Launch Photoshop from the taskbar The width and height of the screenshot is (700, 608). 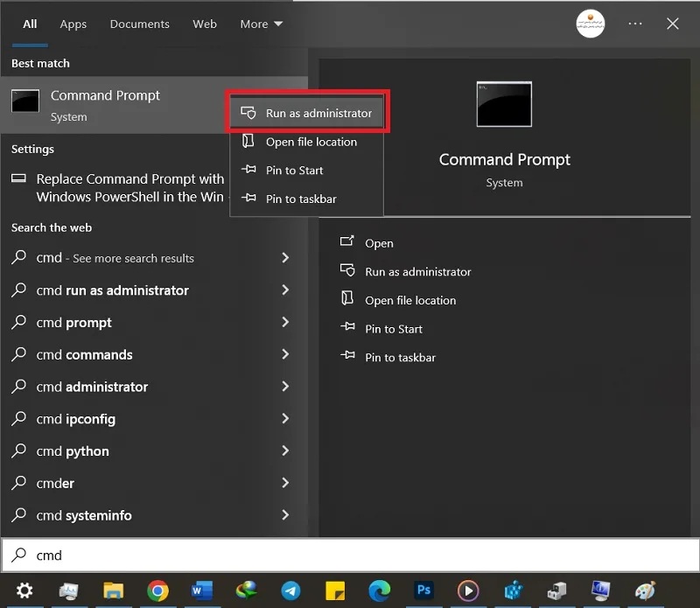click(423, 591)
